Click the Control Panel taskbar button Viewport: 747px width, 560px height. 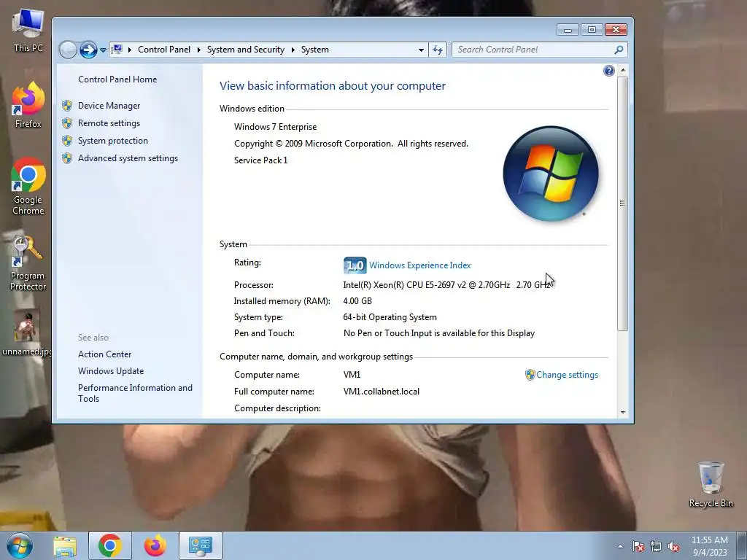point(200,545)
